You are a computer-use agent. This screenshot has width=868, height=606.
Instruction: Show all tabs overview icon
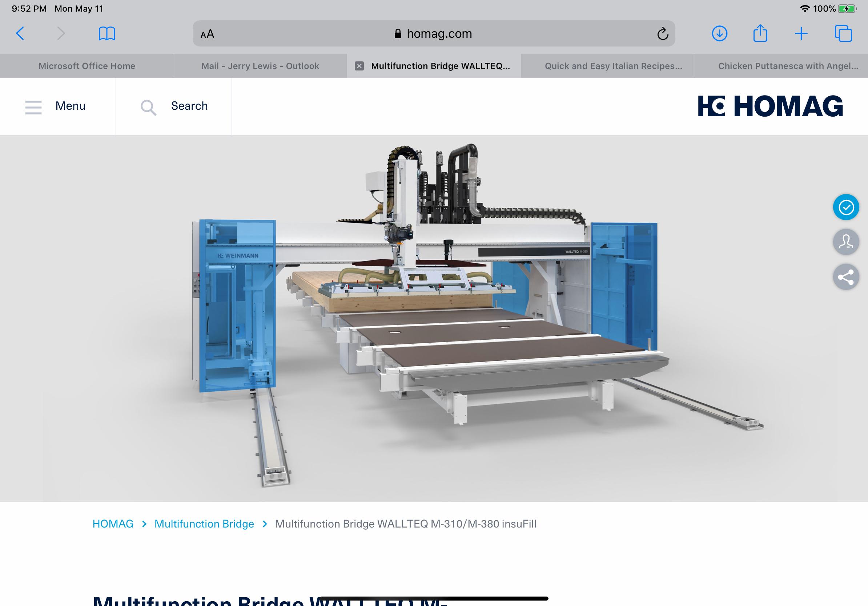click(x=843, y=34)
